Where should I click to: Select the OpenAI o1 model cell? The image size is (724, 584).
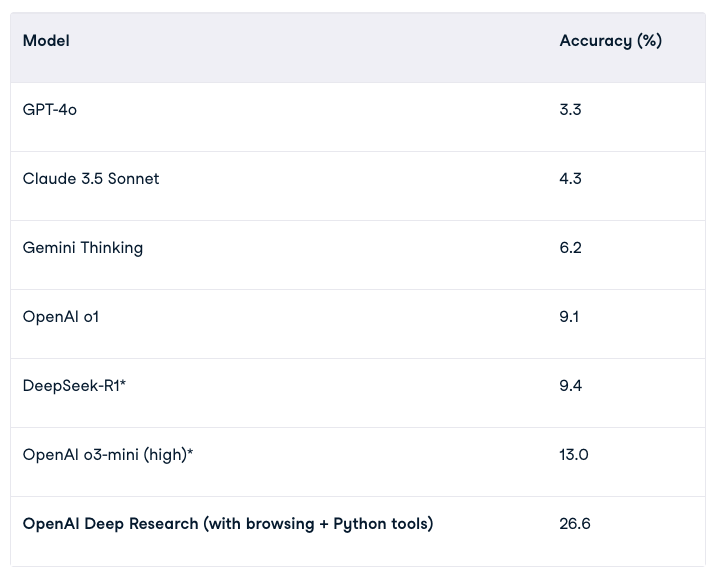(61, 317)
